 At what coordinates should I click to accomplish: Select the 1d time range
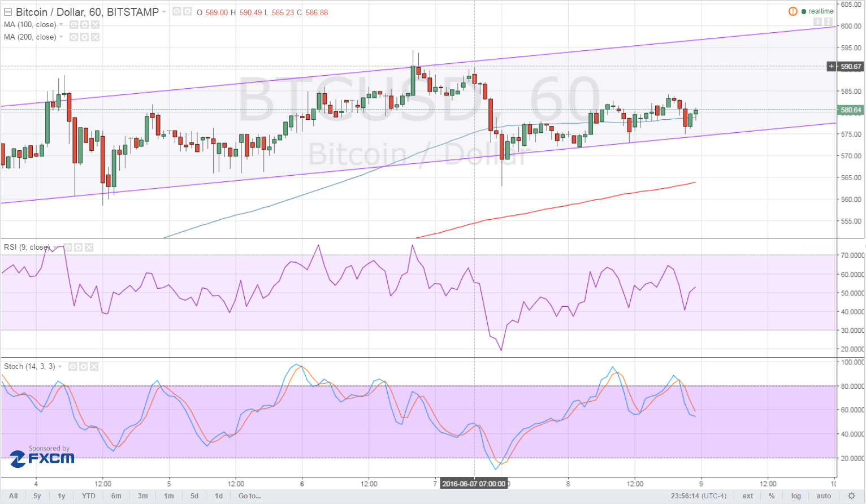tap(219, 496)
